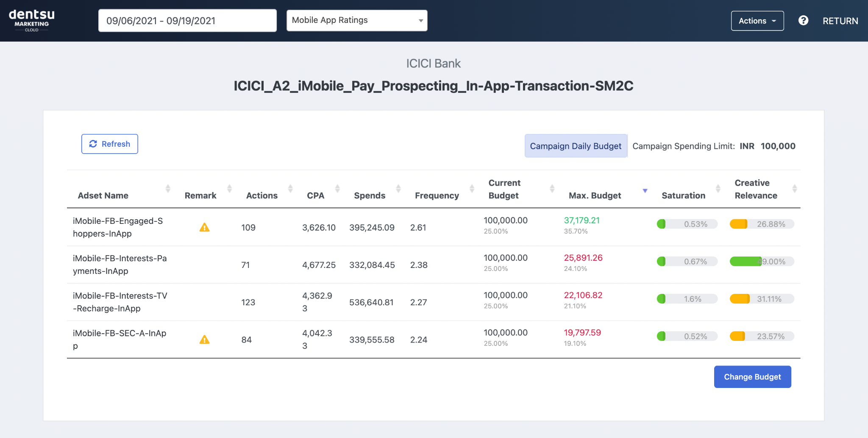
Task: Sort table by Remark column arrows
Action: coord(229,189)
